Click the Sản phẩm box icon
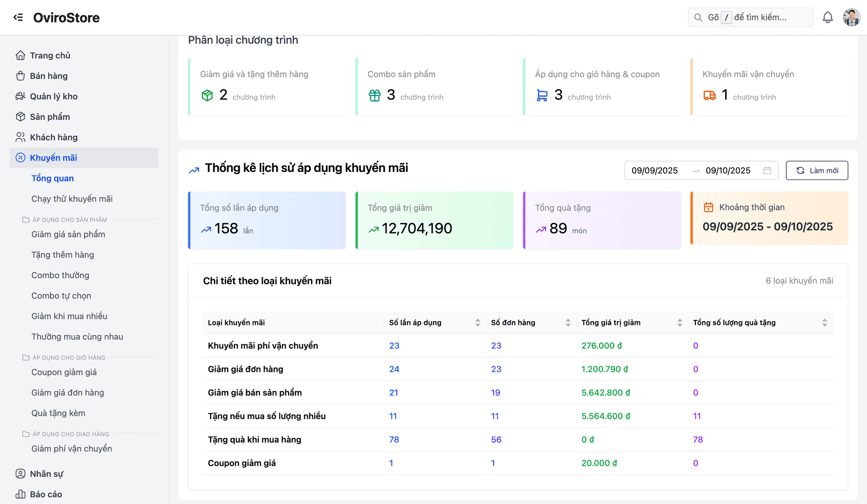Viewport: 867px width, 504px height. 20,116
